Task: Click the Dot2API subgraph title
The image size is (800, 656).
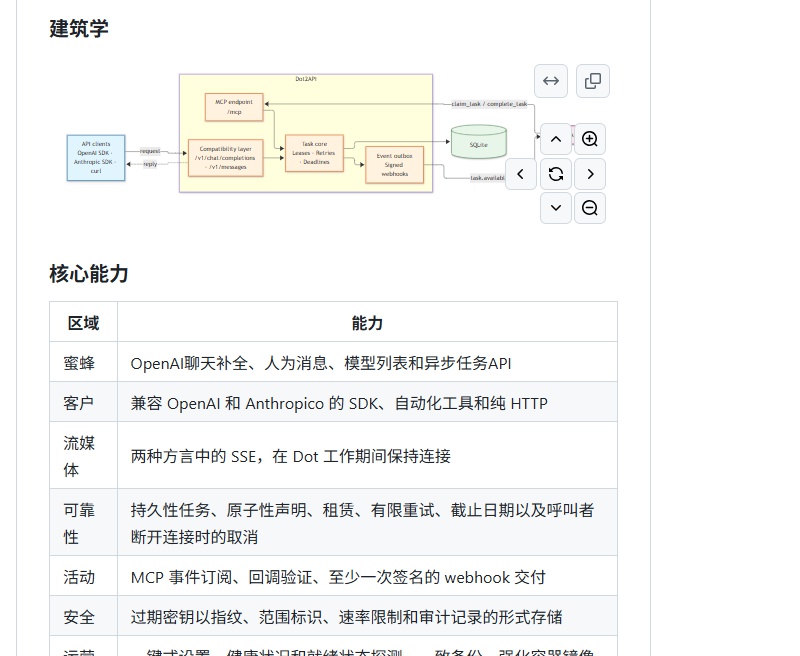Action: tap(306, 79)
